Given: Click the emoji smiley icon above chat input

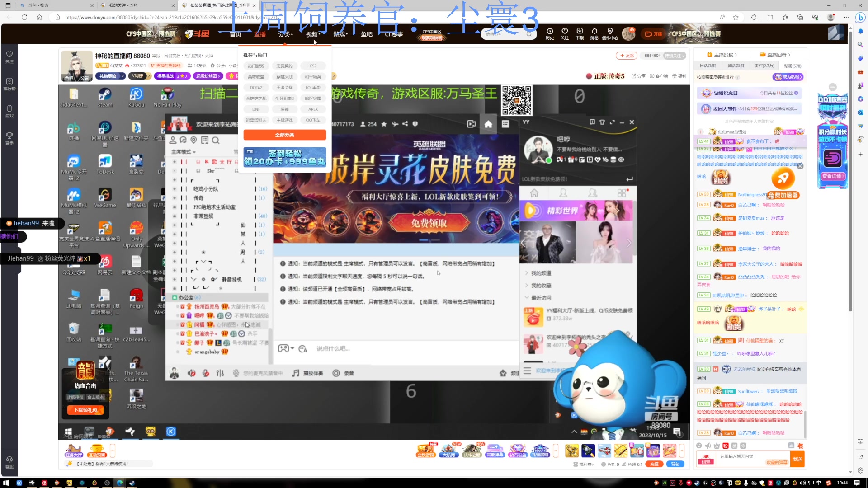Looking at the screenshot, I should tap(699, 446).
